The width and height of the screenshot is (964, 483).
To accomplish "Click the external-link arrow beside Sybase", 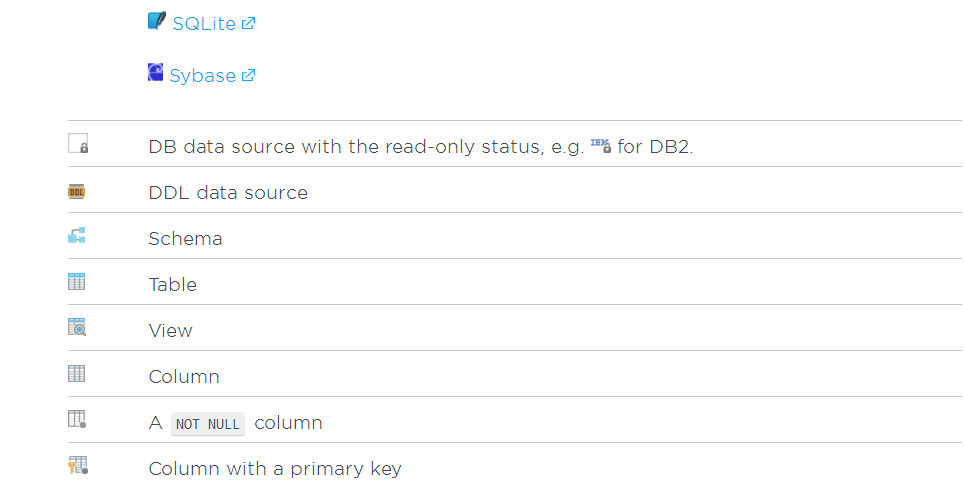I will click(x=249, y=75).
